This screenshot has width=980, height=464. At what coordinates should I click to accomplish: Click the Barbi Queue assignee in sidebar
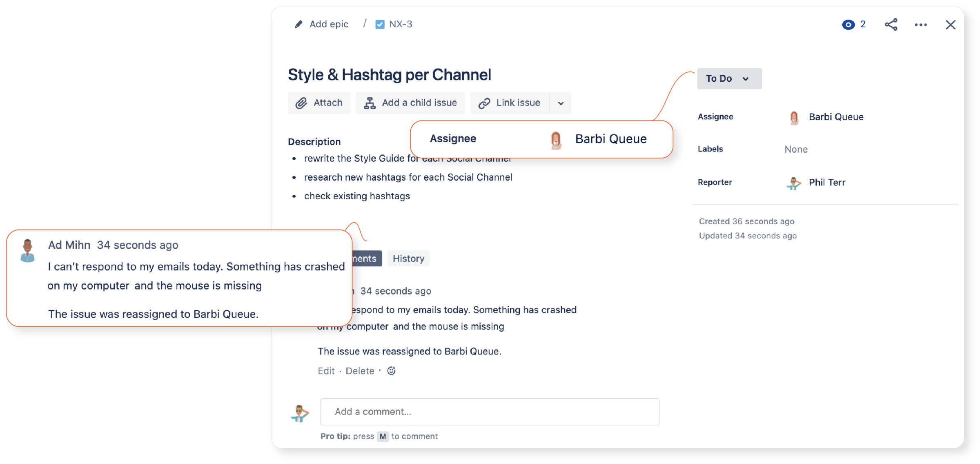(x=836, y=117)
